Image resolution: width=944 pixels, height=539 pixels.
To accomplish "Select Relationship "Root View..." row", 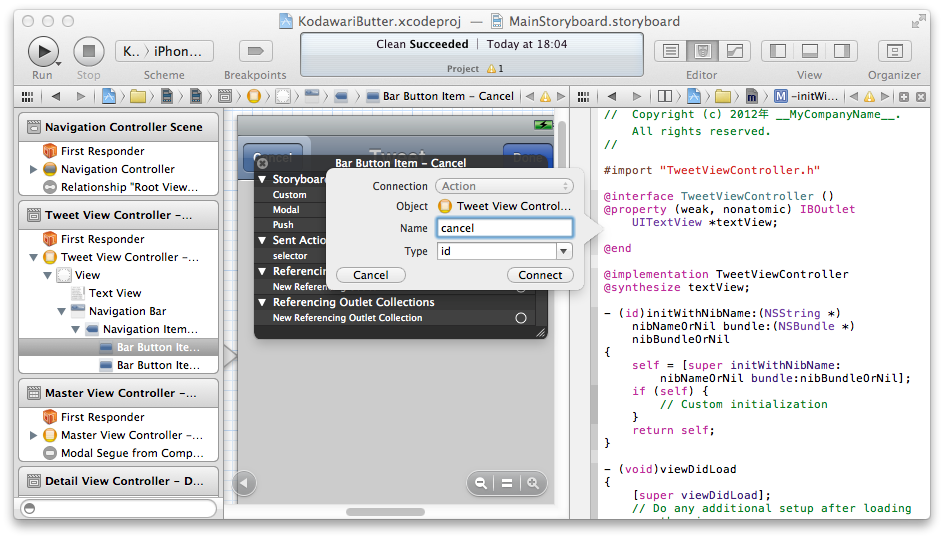I will click(x=120, y=187).
